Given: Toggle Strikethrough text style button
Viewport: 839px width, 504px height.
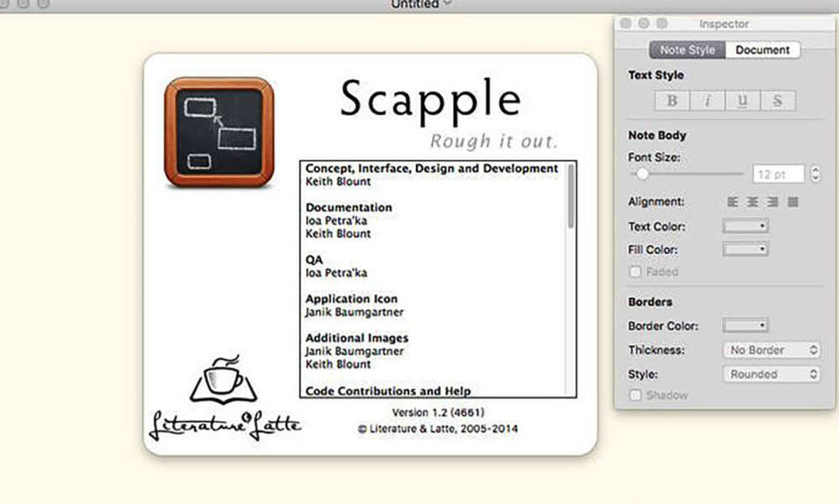Looking at the screenshot, I should (x=778, y=101).
